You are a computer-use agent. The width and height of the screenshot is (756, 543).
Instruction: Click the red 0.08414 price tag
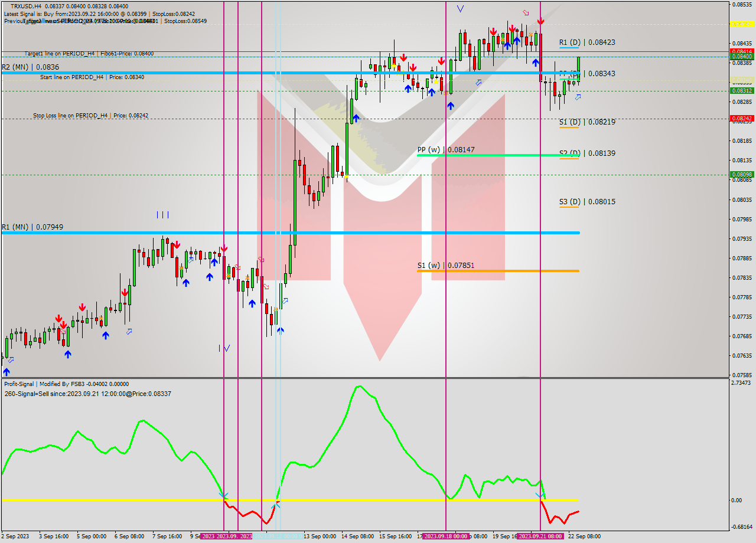742,51
